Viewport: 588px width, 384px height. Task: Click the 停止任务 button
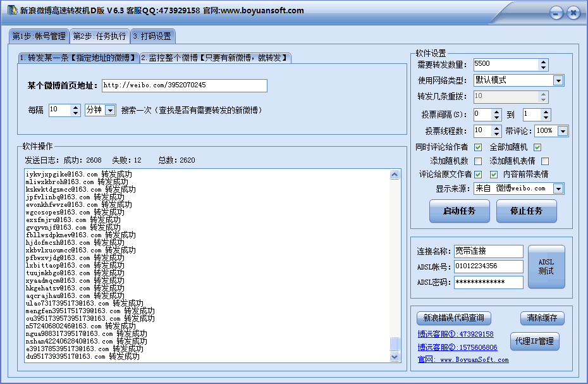click(526, 211)
